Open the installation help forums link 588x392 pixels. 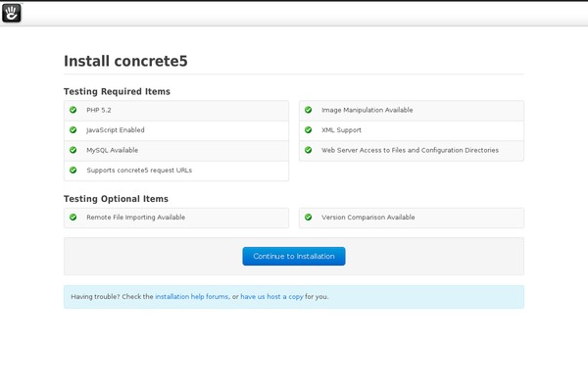pos(192,296)
